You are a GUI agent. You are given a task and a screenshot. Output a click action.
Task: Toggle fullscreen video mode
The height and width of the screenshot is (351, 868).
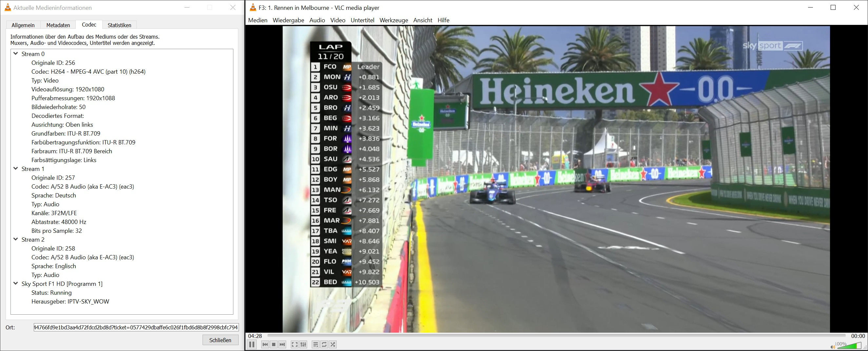click(x=294, y=344)
